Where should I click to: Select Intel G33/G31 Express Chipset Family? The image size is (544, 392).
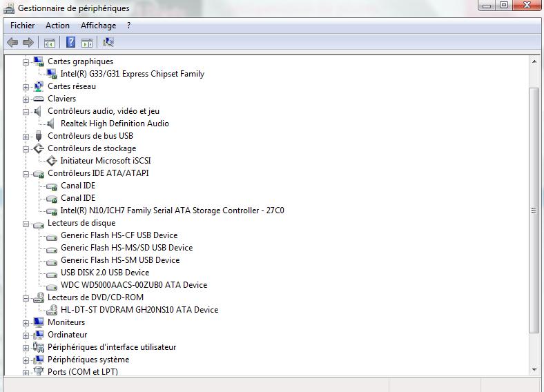pyautogui.click(x=132, y=74)
